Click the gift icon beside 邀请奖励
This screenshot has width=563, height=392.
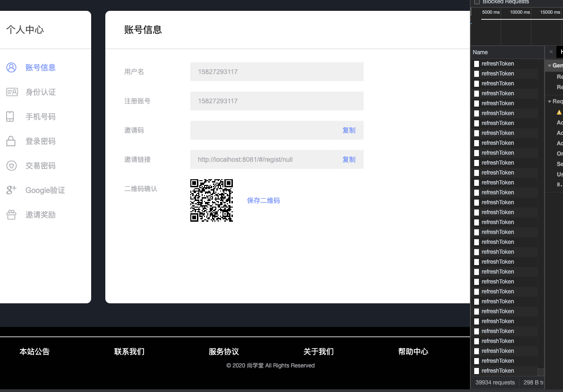pyautogui.click(x=11, y=215)
